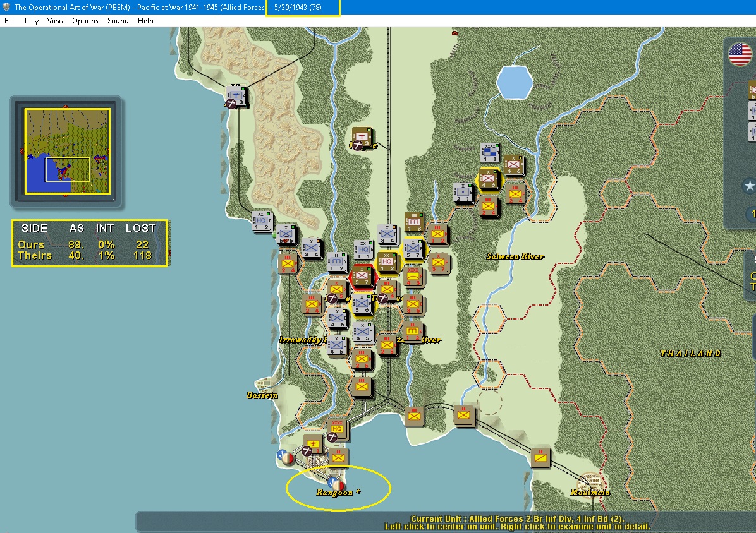
Task: Select the brown III artillery 1-3 unit
Action: pos(414,222)
